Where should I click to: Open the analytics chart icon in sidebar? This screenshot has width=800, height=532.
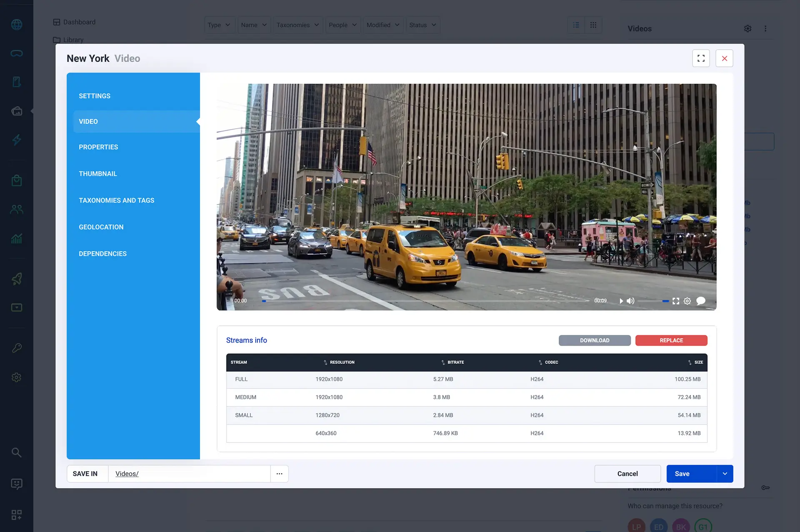(17, 238)
